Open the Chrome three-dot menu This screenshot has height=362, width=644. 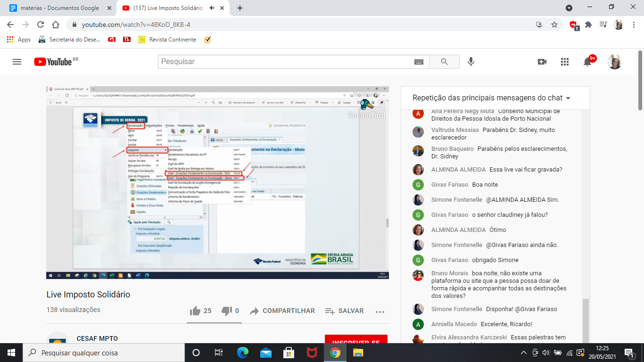633,25
